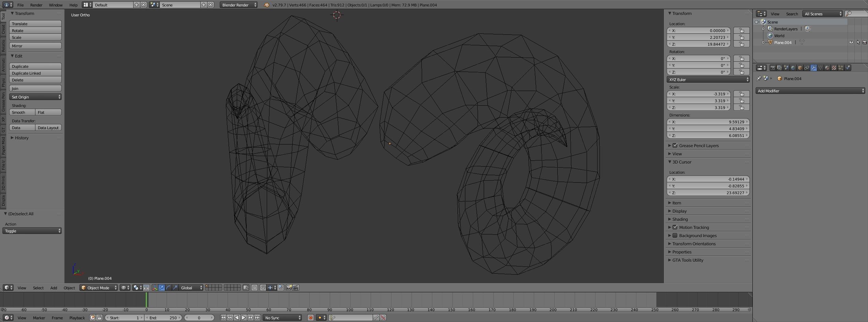Toggle the Rotation Z lock icon

tap(741, 72)
